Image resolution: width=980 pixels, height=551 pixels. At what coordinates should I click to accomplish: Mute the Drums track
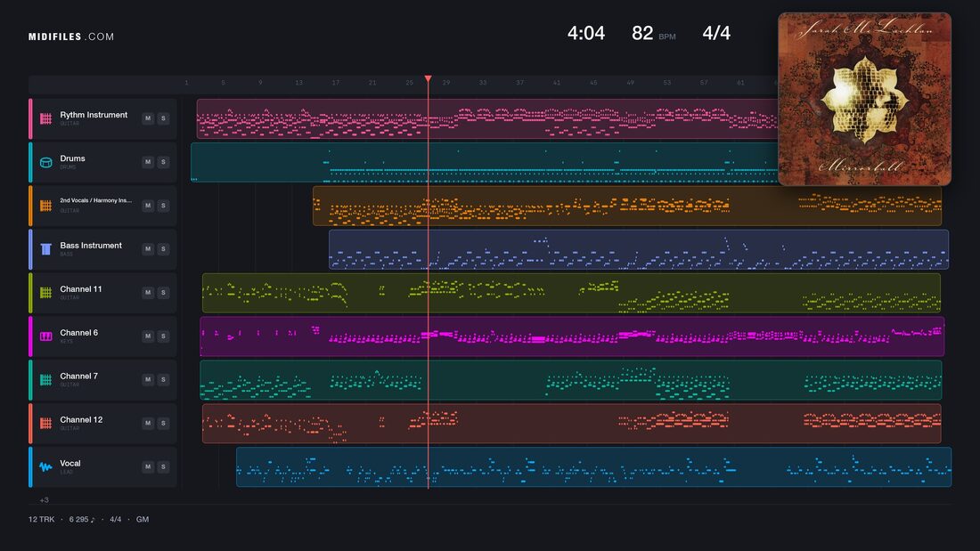click(148, 162)
